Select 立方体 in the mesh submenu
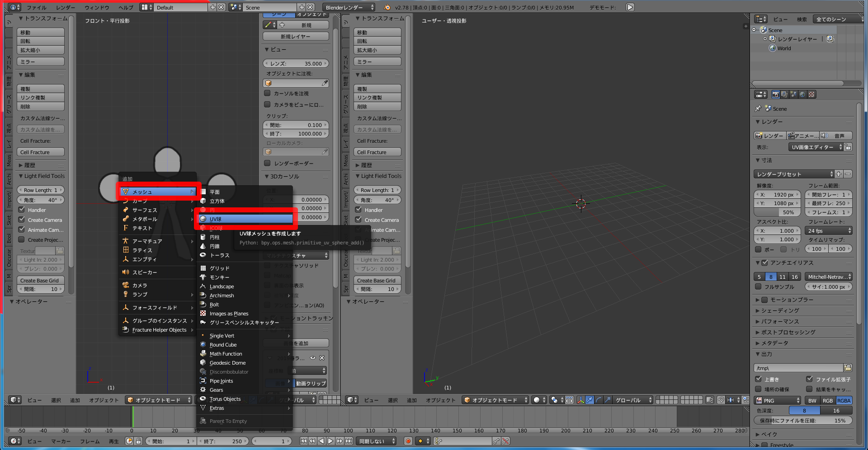Screen dimensions: 868x450 pos(246,201)
